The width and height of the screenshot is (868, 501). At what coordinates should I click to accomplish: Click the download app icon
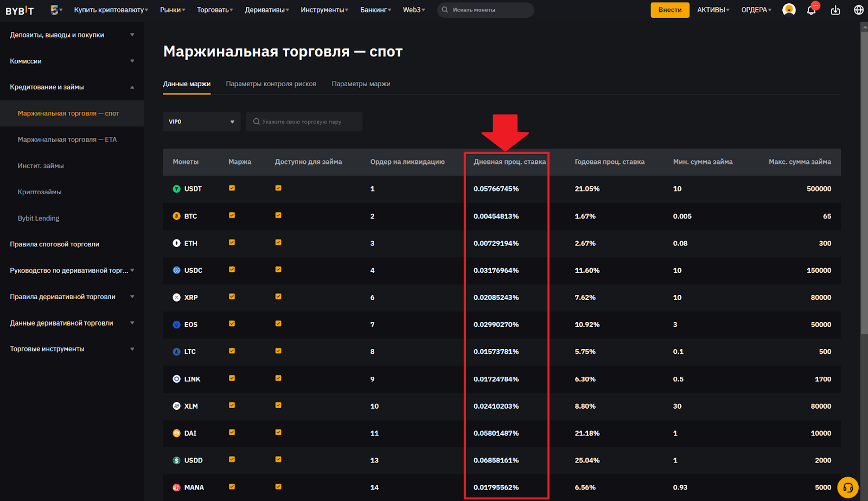pos(835,10)
